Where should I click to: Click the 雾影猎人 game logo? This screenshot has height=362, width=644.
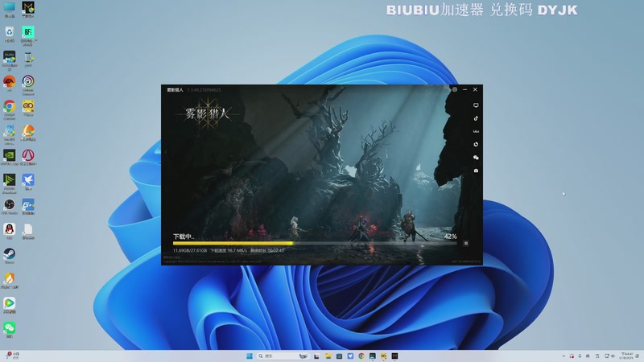pyautogui.click(x=207, y=113)
